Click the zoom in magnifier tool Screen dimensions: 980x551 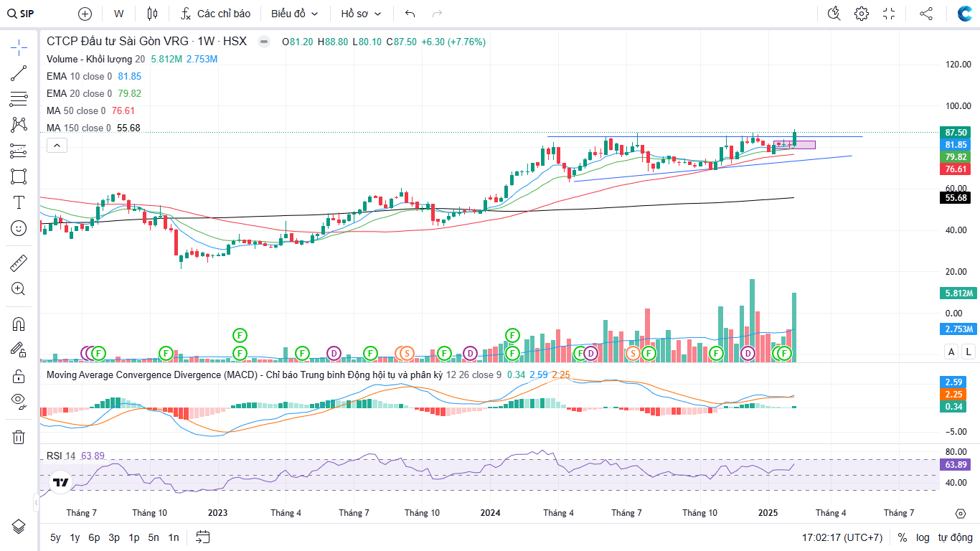19,289
